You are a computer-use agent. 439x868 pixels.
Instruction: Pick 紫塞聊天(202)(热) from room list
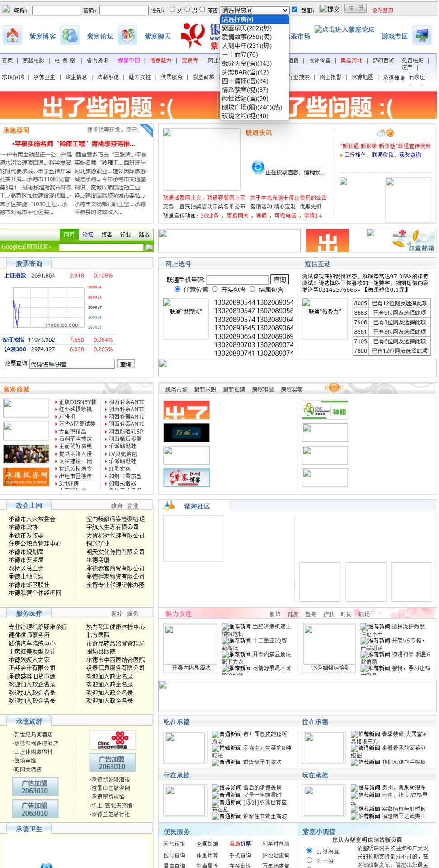255,28
